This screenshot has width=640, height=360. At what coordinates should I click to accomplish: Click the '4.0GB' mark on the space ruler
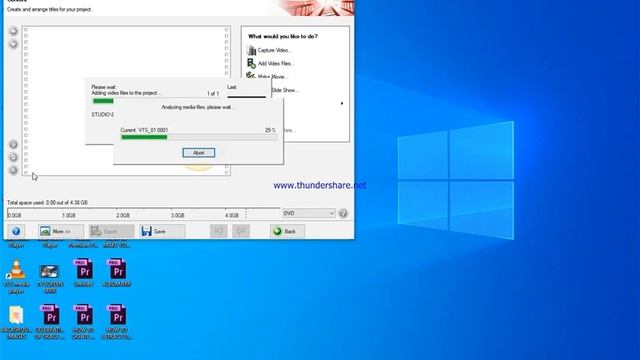point(231,215)
